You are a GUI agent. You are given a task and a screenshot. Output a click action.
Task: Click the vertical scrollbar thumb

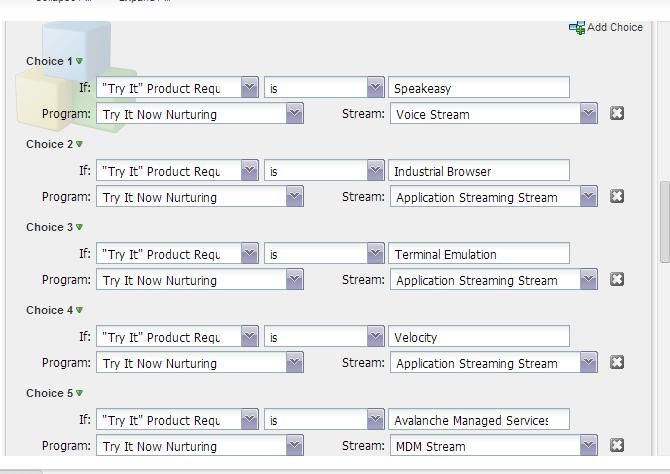(x=664, y=220)
